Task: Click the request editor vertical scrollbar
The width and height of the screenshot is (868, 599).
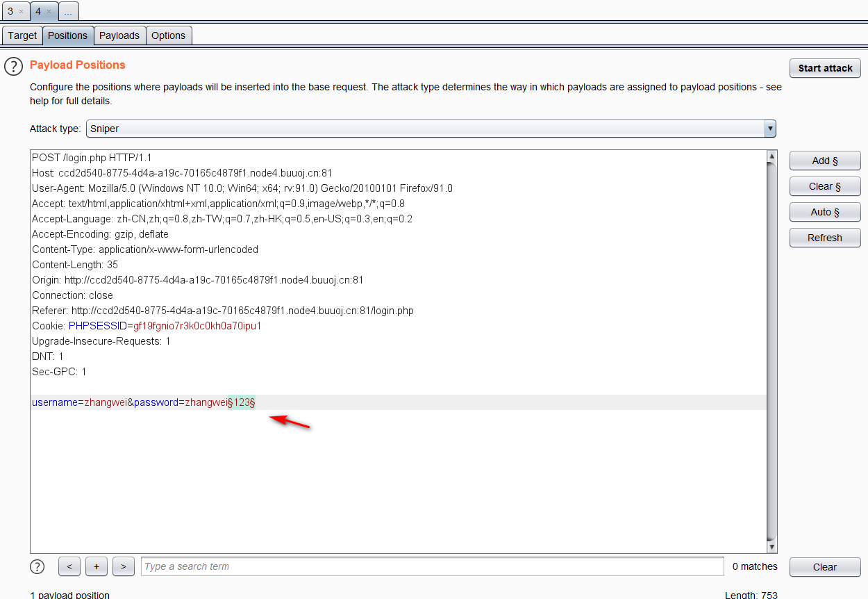Action: click(771, 347)
